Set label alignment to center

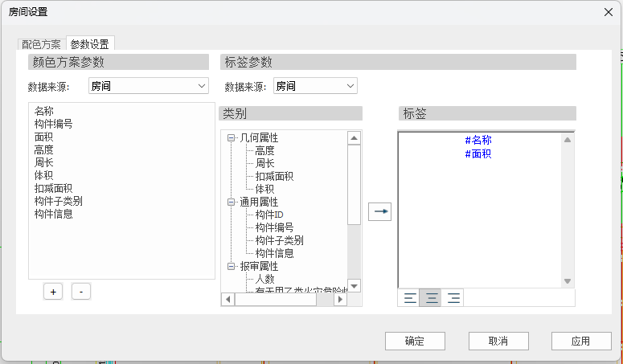coord(431,298)
